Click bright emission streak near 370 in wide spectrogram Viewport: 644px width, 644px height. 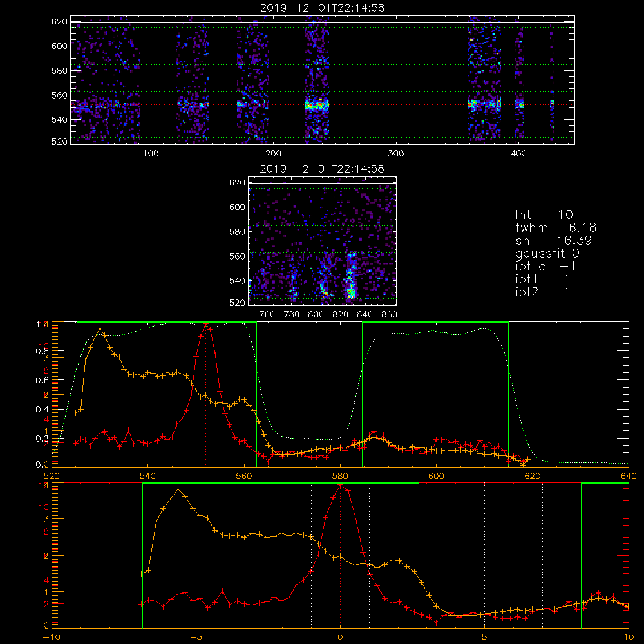point(485,104)
